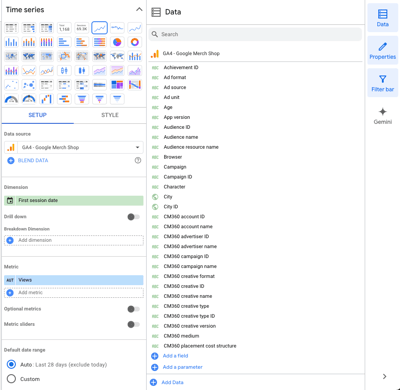Select the Achievement ID field

pos(181,67)
